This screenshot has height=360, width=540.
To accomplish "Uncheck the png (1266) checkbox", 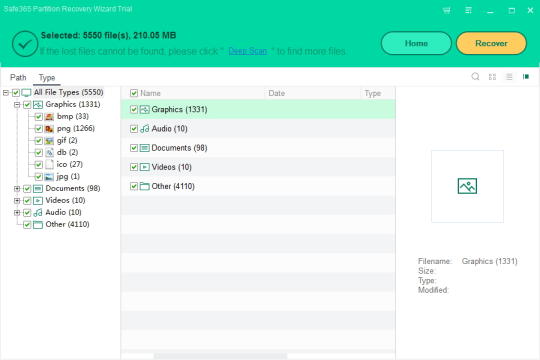I will pos(39,129).
